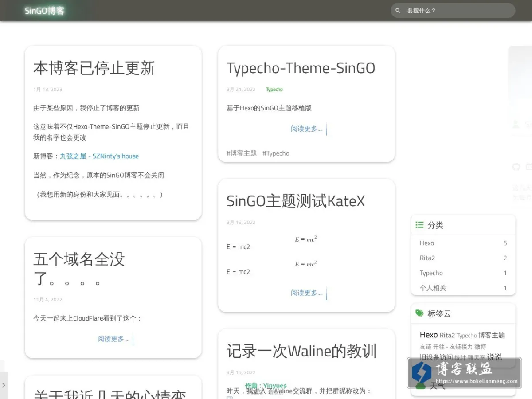Follow the 九弦之屋 - SZNinty's house link
Image resolution: width=532 pixels, height=399 pixels.
click(x=99, y=156)
